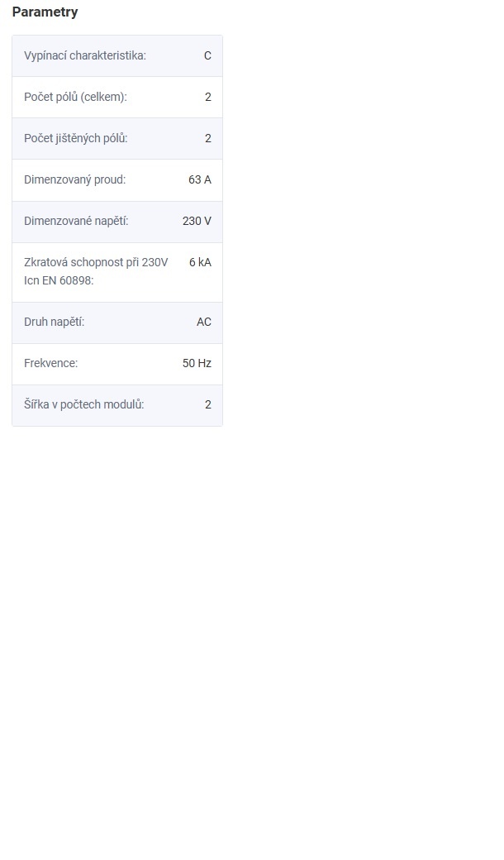The width and height of the screenshot is (504, 860).
Task: Select the 63 A current value
Action: 200,179
